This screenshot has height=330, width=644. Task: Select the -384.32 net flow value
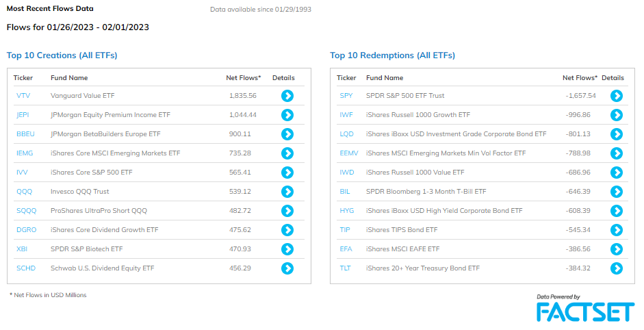tap(578, 268)
